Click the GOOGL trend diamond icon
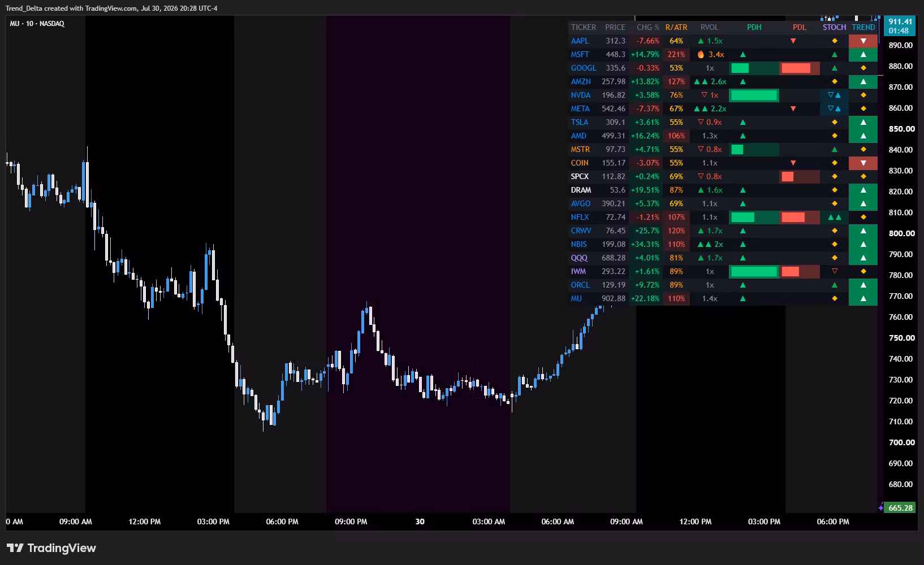This screenshot has height=565, width=924. pyautogui.click(x=863, y=68)
